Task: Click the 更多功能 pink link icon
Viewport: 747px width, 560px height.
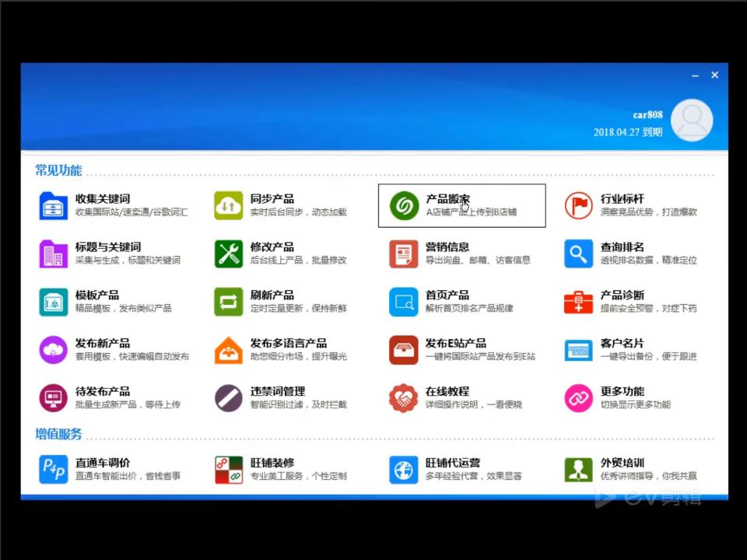Action: click(578, 398)
